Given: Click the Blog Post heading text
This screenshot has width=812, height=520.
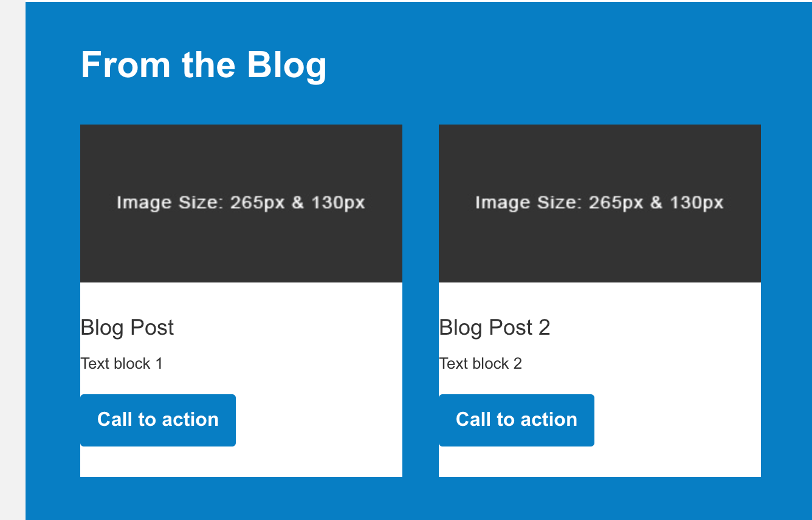Looking at the screenshot, I should click(127, 327).
